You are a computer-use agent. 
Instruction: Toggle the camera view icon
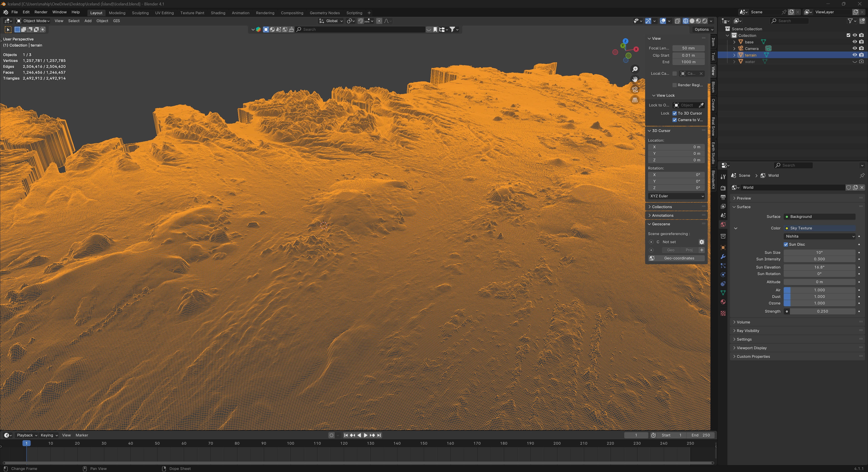tap(635, 90)
